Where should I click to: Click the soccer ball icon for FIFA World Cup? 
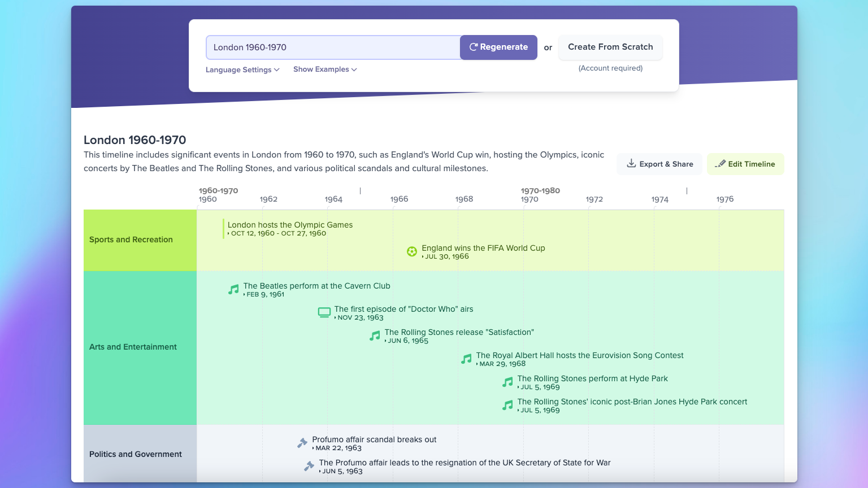click(412, 251)
